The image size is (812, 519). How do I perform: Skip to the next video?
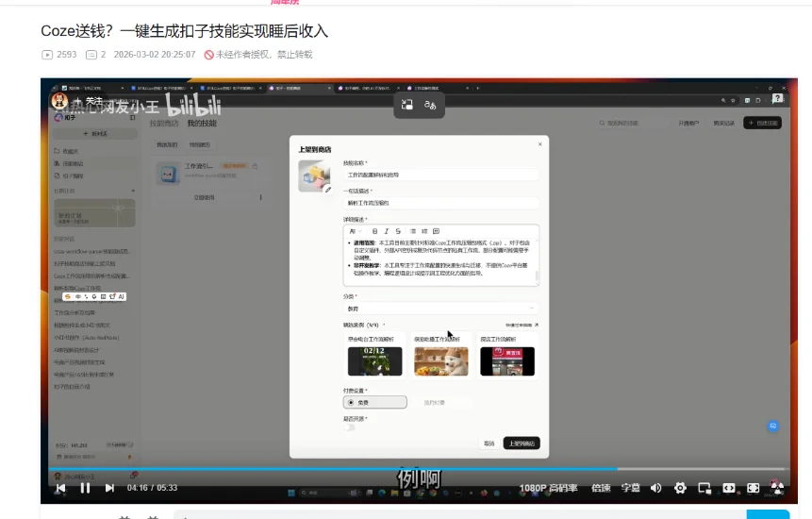tap(109, 488)
